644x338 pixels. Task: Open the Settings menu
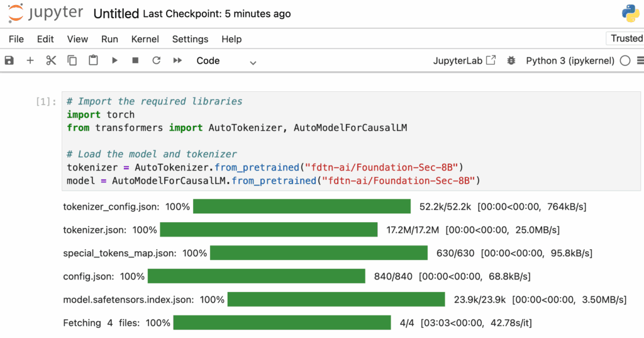pyautogui.click(x=190, y=39)
